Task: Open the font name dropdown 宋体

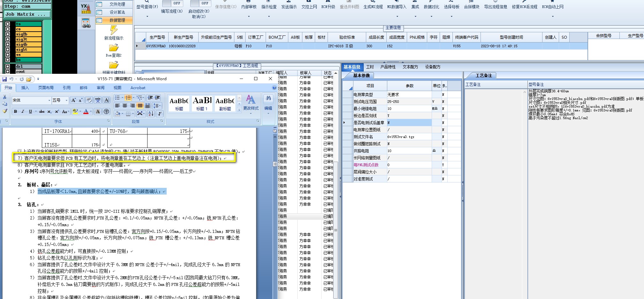Action: coord(49,100)
